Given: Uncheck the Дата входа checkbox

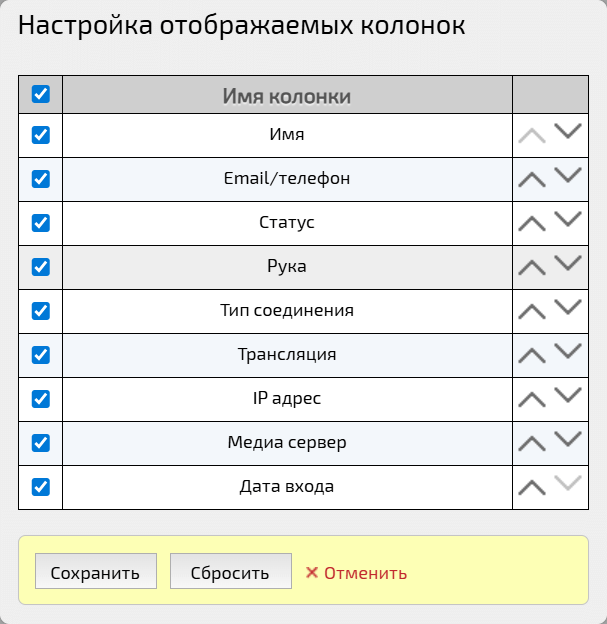Looking at the screenshot, I should 41,487.
